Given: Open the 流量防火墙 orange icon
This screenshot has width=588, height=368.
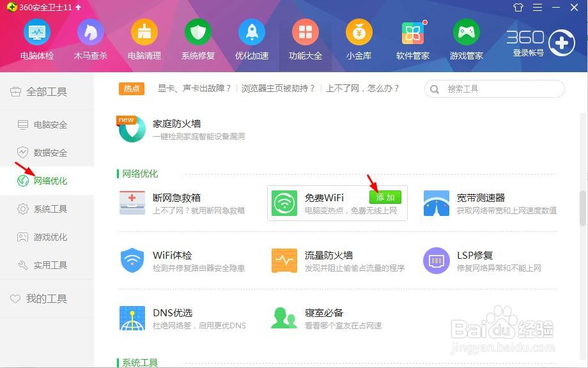Looking at the screenshot, I should coord(284,260).
